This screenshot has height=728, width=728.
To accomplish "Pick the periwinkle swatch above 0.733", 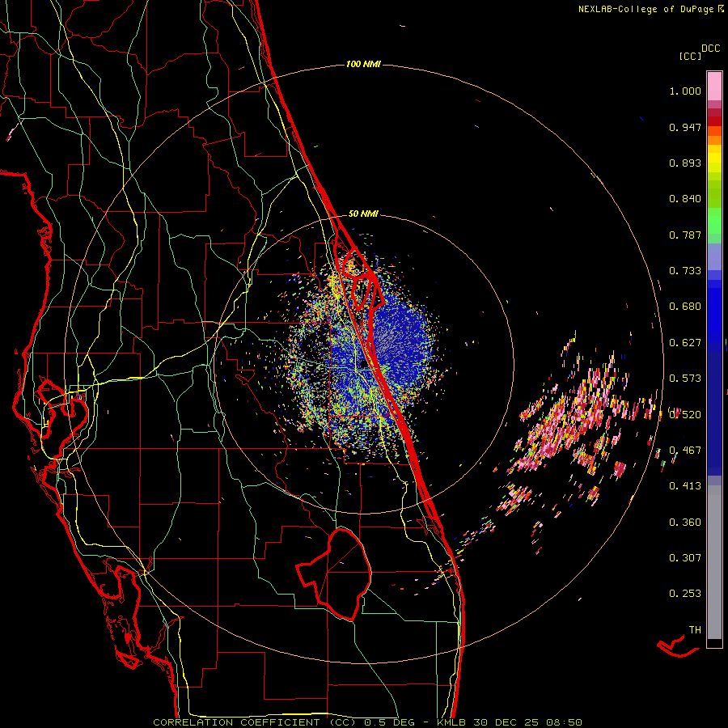I will [714, 256].
